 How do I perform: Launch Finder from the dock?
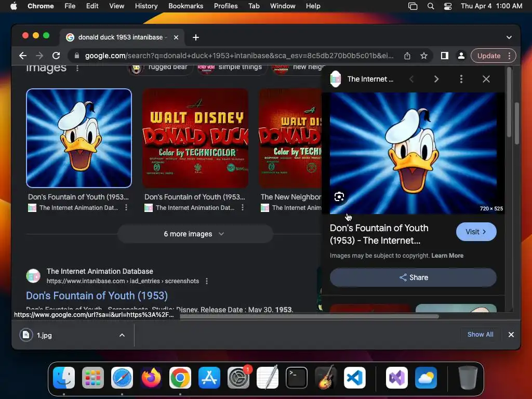64,378
